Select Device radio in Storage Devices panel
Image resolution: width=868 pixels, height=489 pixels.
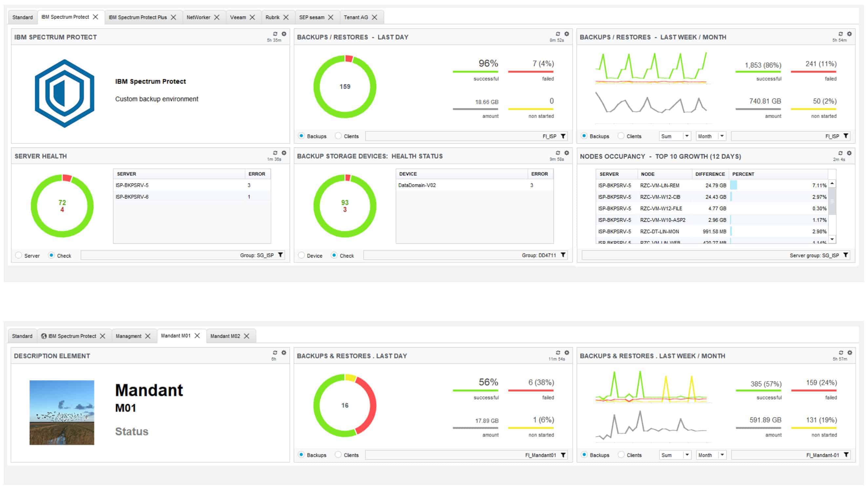(301, 255)
